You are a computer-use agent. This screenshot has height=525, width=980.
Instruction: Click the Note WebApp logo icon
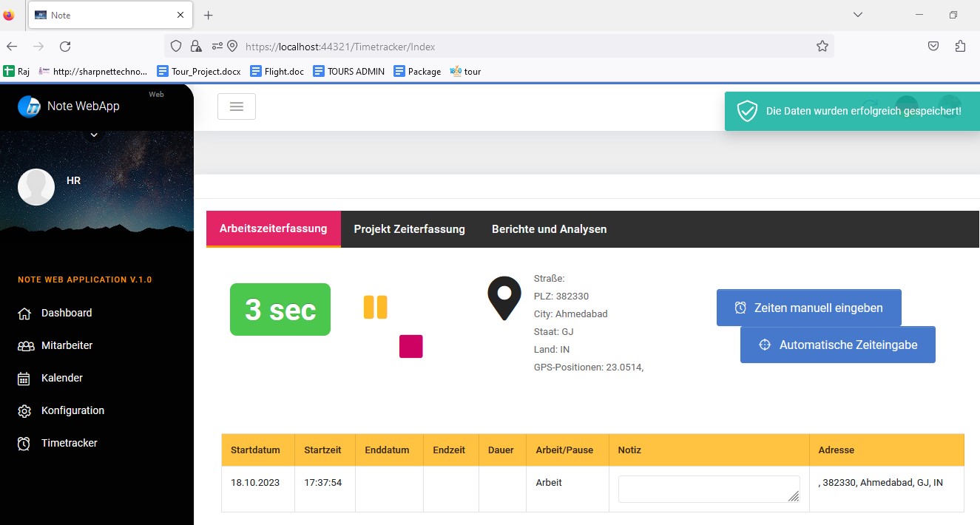29,106
